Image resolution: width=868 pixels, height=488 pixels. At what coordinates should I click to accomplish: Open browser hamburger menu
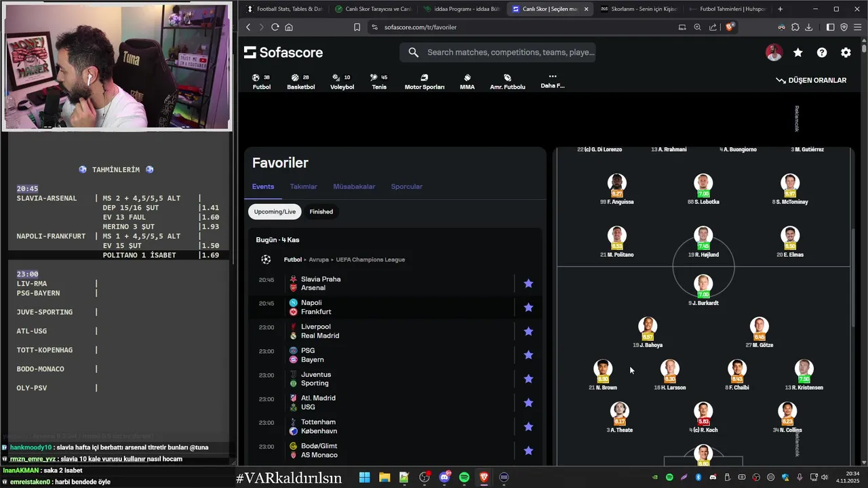(858, 27)
